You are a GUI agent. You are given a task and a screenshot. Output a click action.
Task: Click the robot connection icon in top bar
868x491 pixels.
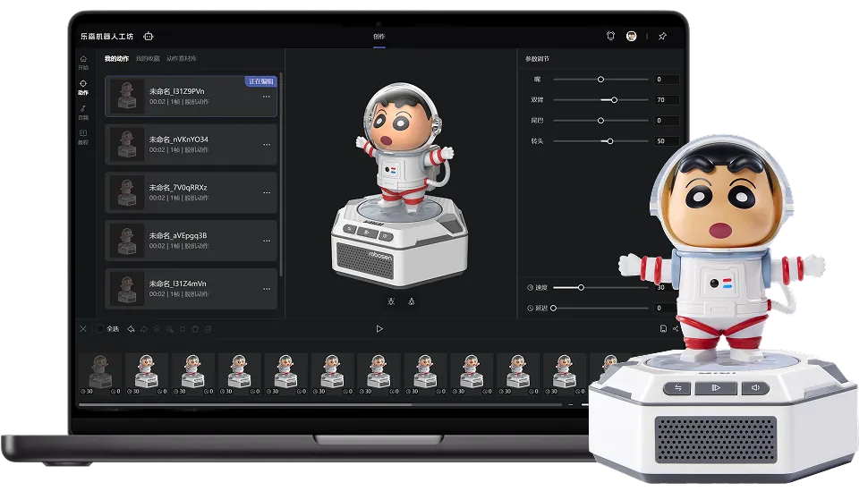[610, 37]
